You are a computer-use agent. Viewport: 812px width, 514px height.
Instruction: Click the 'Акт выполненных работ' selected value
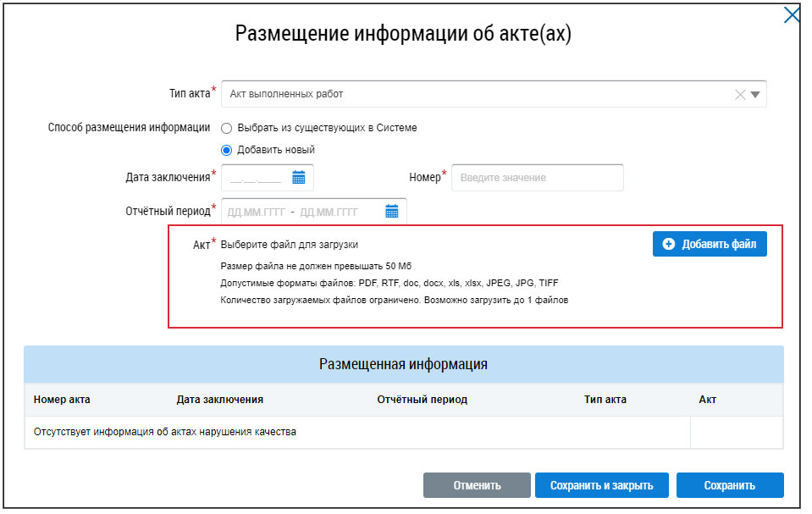tap(286, 94)
